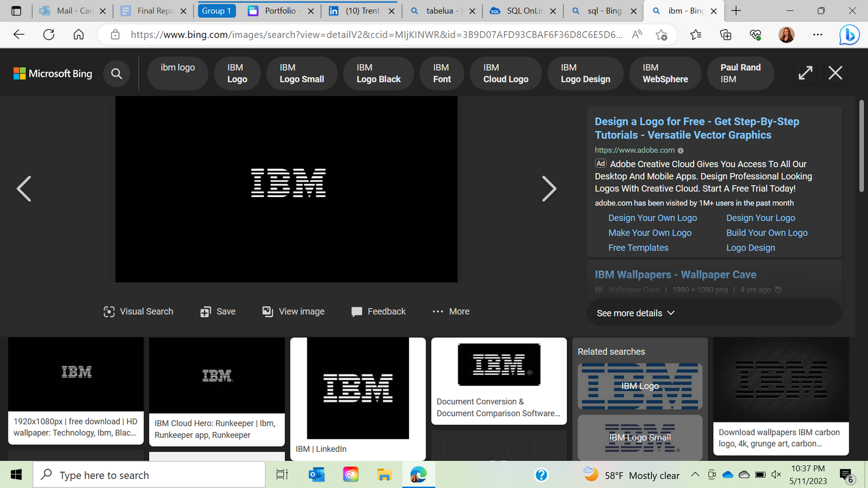Toggle Read aloud icon in address bar
The image size is (868, 488).
pos(637,34)
